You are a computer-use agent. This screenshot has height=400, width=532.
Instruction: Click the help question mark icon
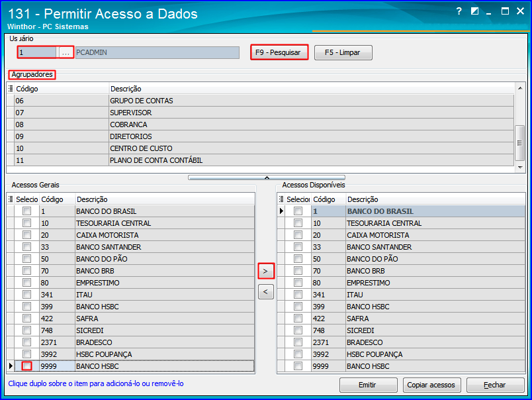pyautogui.click(x=459, y=11)
